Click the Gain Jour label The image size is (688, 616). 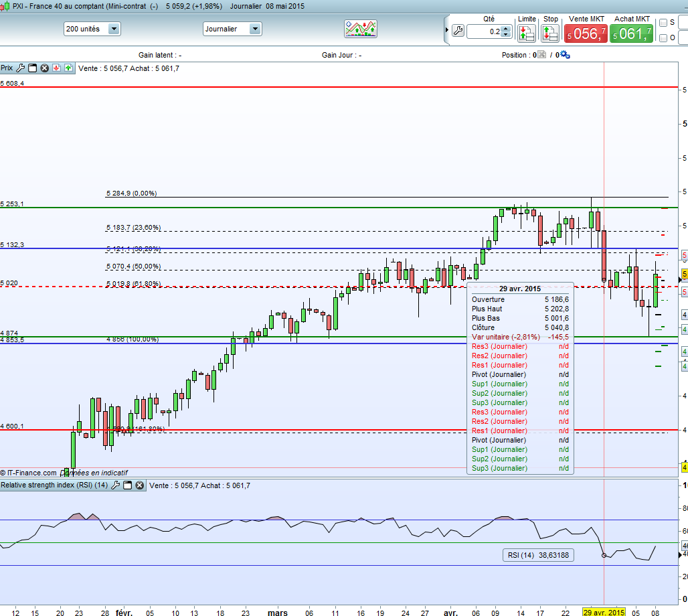pyautogui.click(x=341, y=55)
